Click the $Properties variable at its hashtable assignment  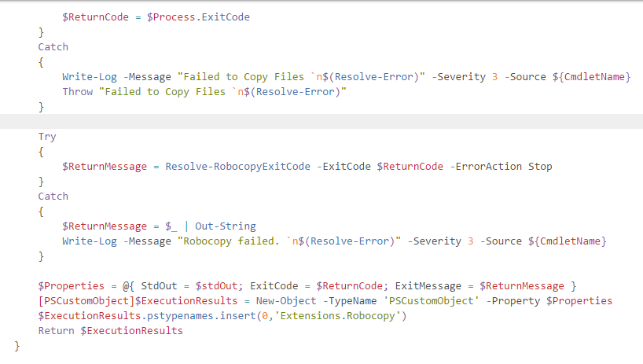pos(71,286)
